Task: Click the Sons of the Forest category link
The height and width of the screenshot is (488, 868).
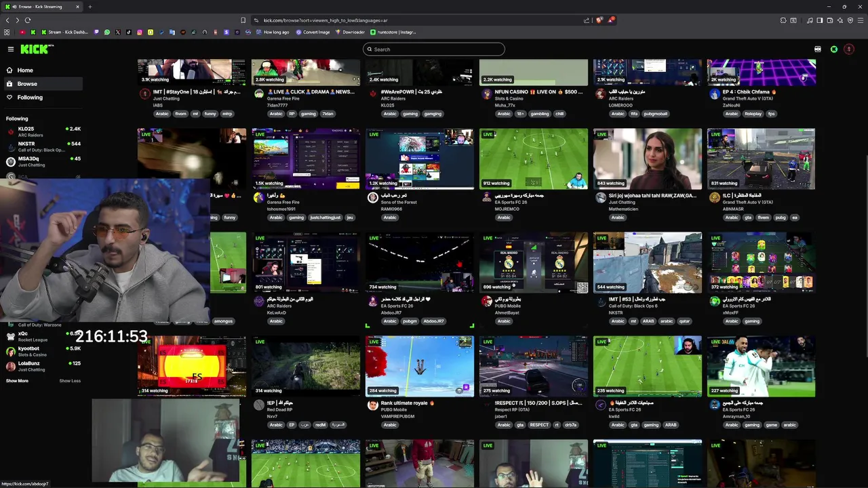Action: (x=399, y=202)
